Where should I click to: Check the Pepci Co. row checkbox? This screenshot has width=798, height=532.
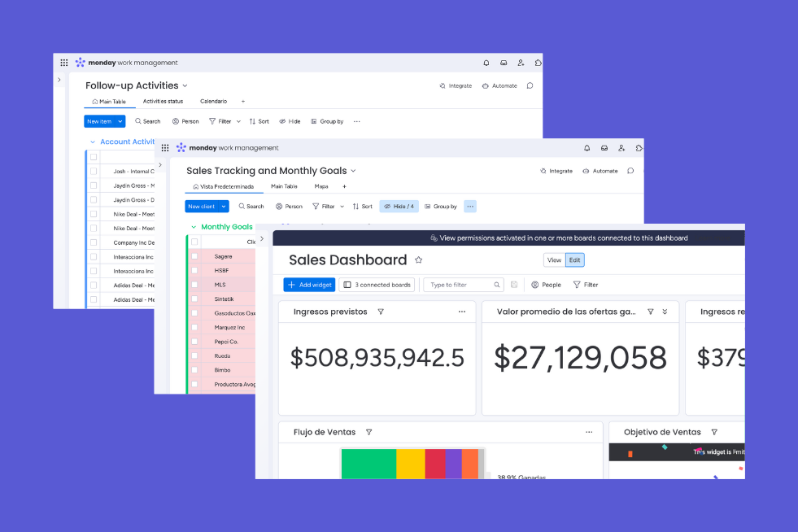click(x=194, y=342)
